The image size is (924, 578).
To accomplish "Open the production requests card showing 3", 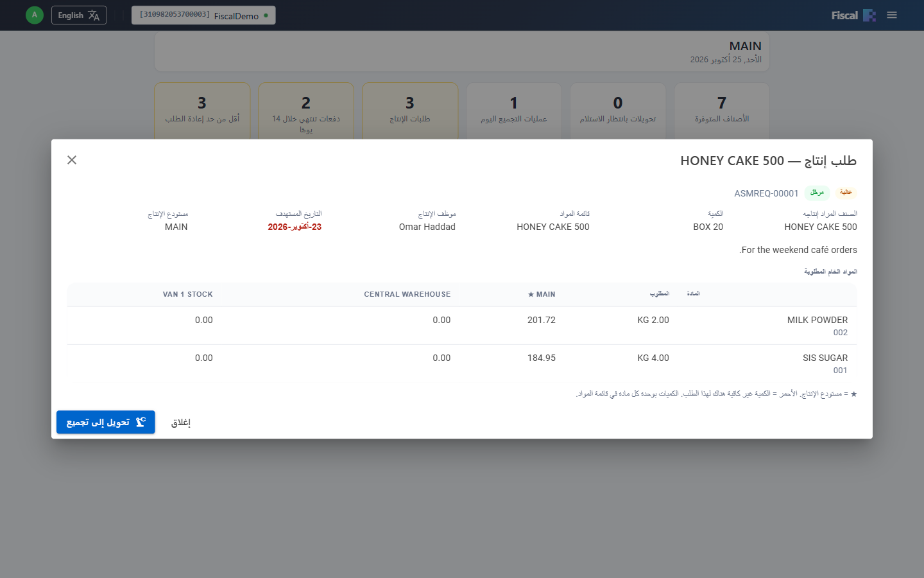I will (x=410, y=110).
